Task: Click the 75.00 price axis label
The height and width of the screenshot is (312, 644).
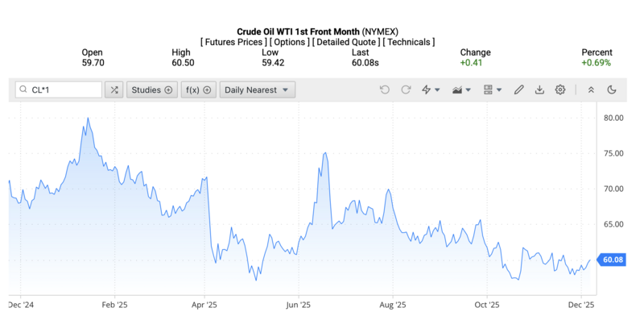Action: tap(613, 153)
